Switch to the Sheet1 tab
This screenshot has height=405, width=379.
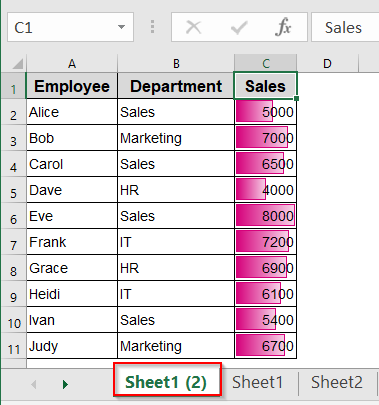(x=257, y=382)
